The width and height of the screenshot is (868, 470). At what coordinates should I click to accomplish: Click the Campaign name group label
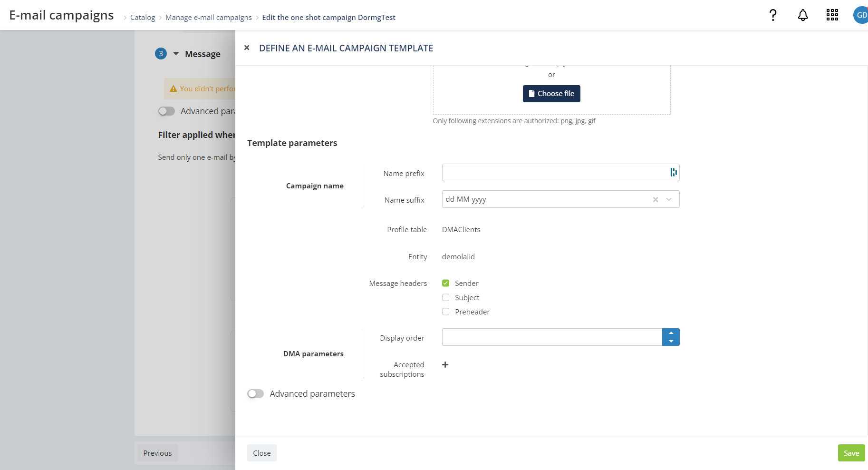click(x=315, y=186)
